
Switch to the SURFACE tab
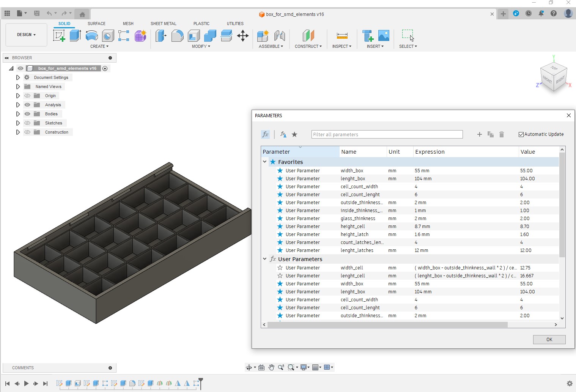click(96, 24)
